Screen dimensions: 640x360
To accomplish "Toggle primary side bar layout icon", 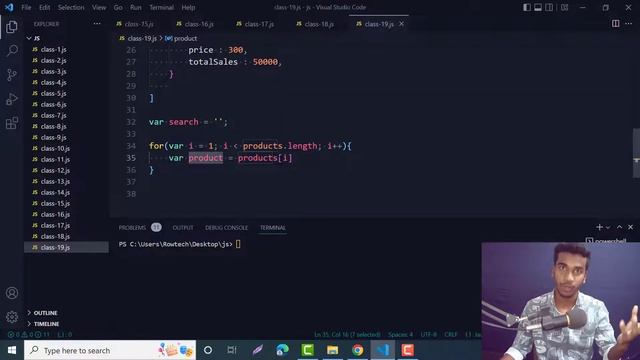I will (x=527, y=7).
